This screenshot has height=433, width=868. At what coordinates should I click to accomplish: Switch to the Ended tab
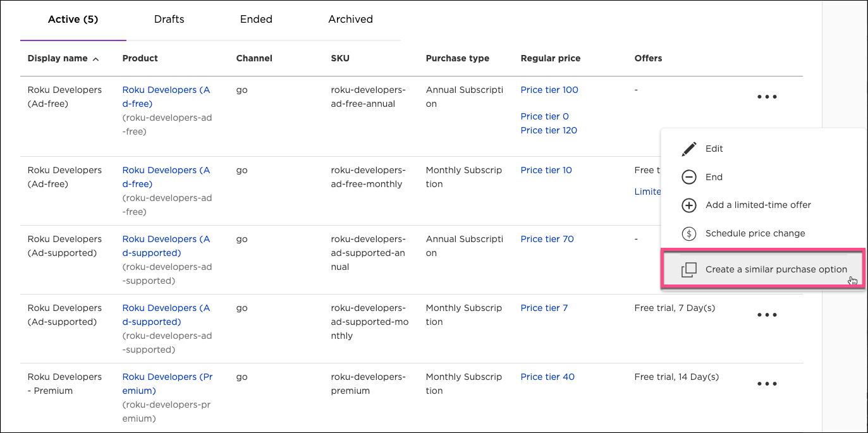point(256,20)
